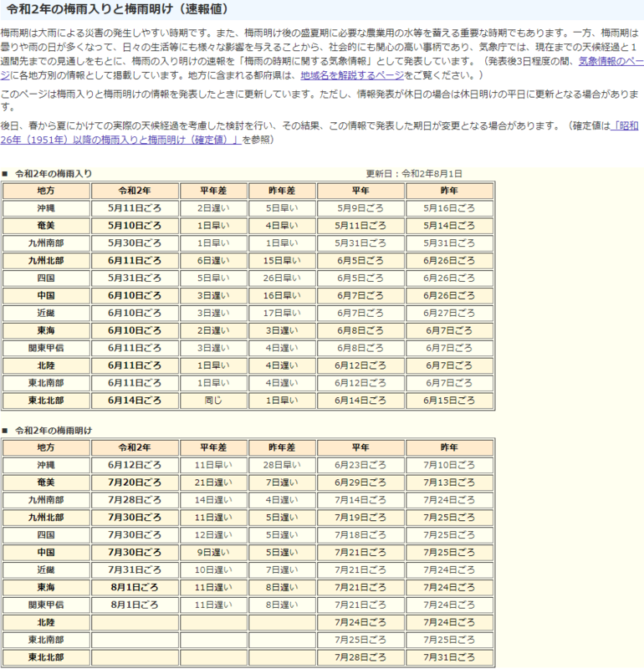Click 5月10日ごろ in the 奄美 梅雨入り row
Viewport: 644px width, 669px height.
(135, 226)
